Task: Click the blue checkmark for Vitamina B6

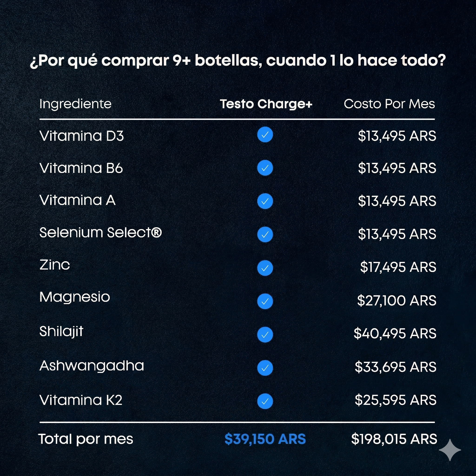Action: 265,168
